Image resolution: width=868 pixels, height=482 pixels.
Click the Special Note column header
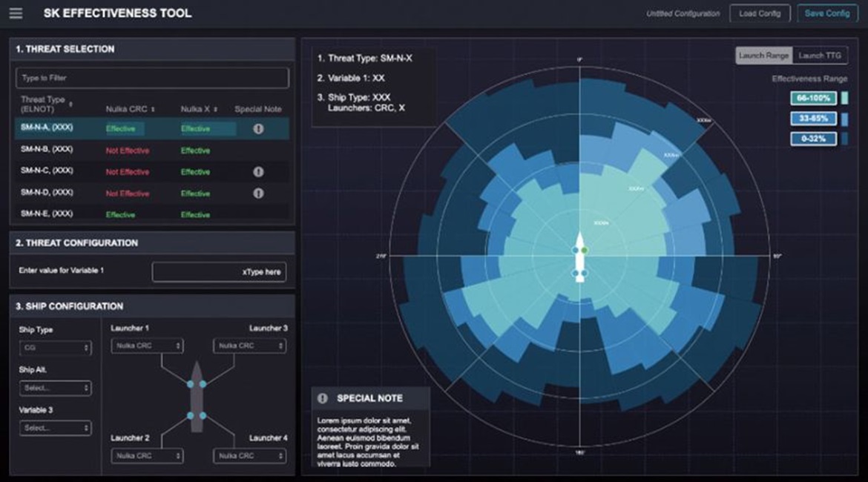coord(258,110)
